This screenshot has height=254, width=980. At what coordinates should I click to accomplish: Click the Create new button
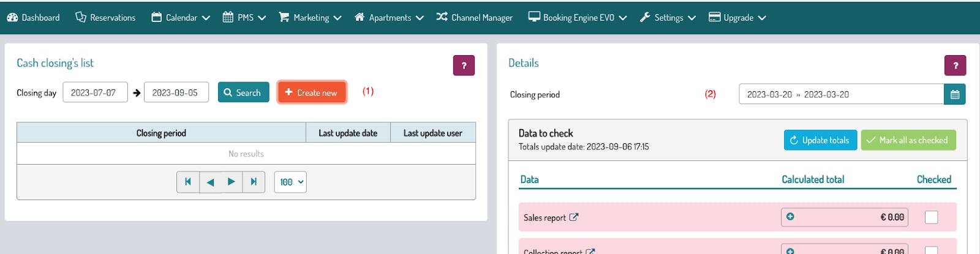tap(311, 92)
